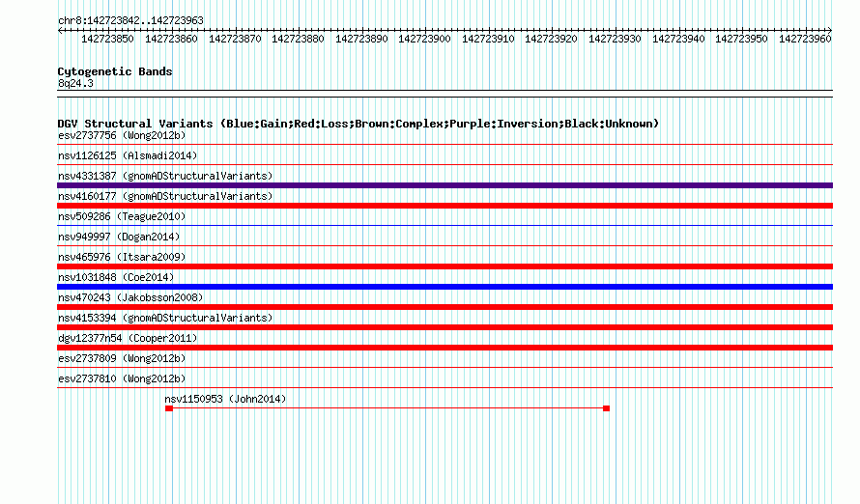The image size is (860, 504).
Task: Click the Cytogenetic Bands track title
Action: [x=115, y=71]
